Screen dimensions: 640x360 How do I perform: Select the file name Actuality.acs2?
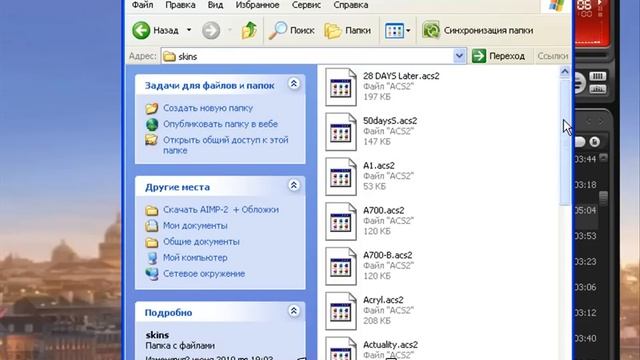point(391,345)
